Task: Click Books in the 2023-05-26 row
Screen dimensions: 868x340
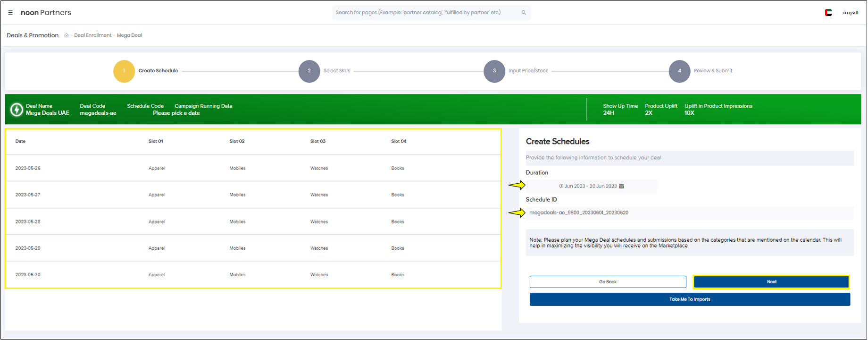Action: click(x=398, y=168)
